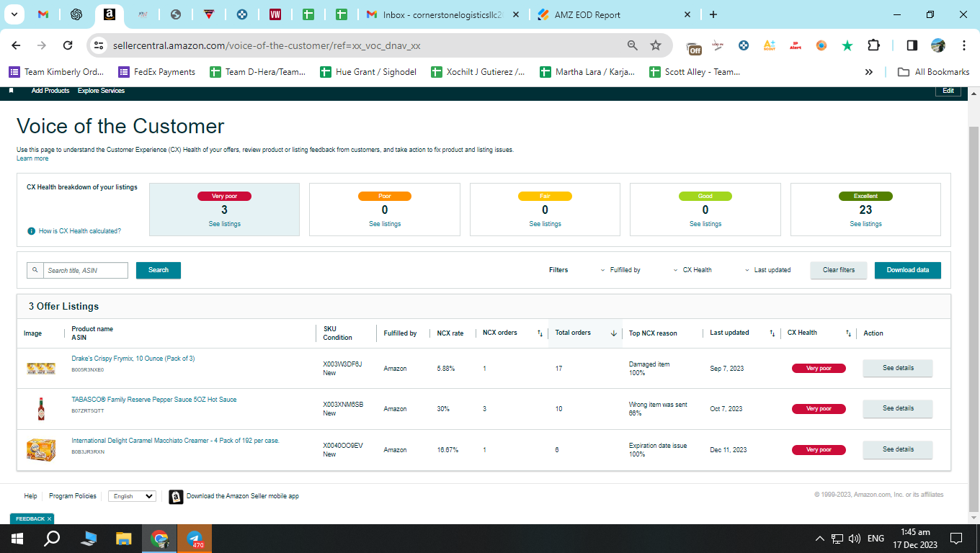The width and height of the screenshot is (980, 553).
Task: See listings under the Excellent card
Action: pos(865,224)
